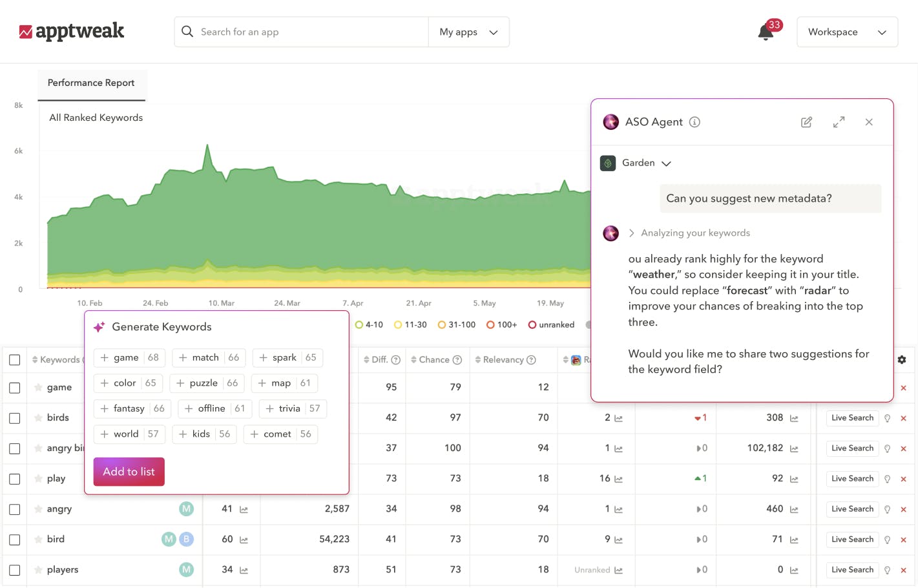Click Live Search for the bird keyword
The image size is (918, 588).
[x=852, y=540]
